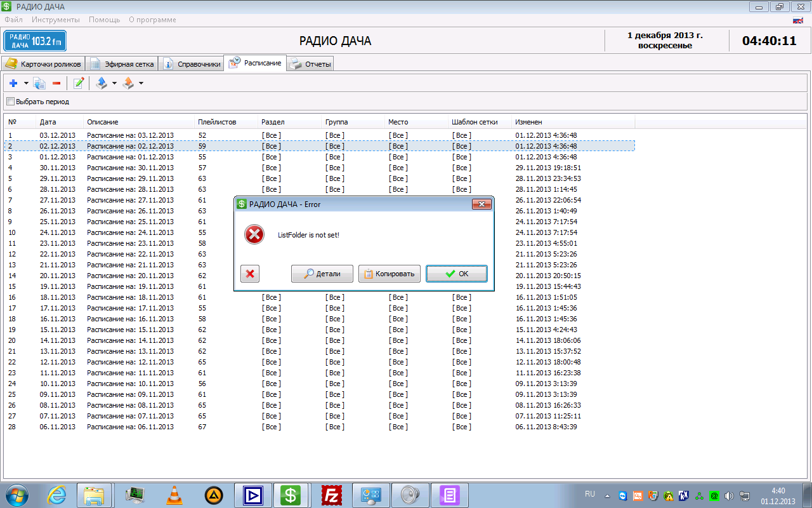Launch Internet Explorer from taskbar
This screenshot has height=508, width=812.
[x=57, y=495]
